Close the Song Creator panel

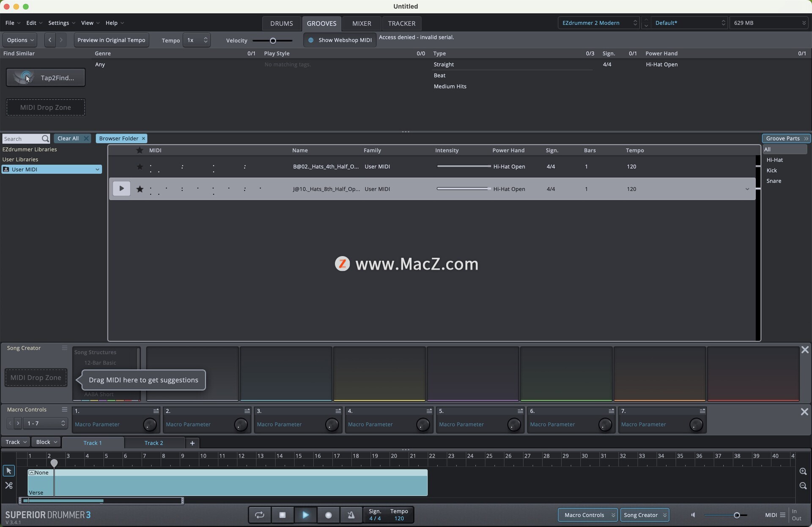[x=805, y=350]
